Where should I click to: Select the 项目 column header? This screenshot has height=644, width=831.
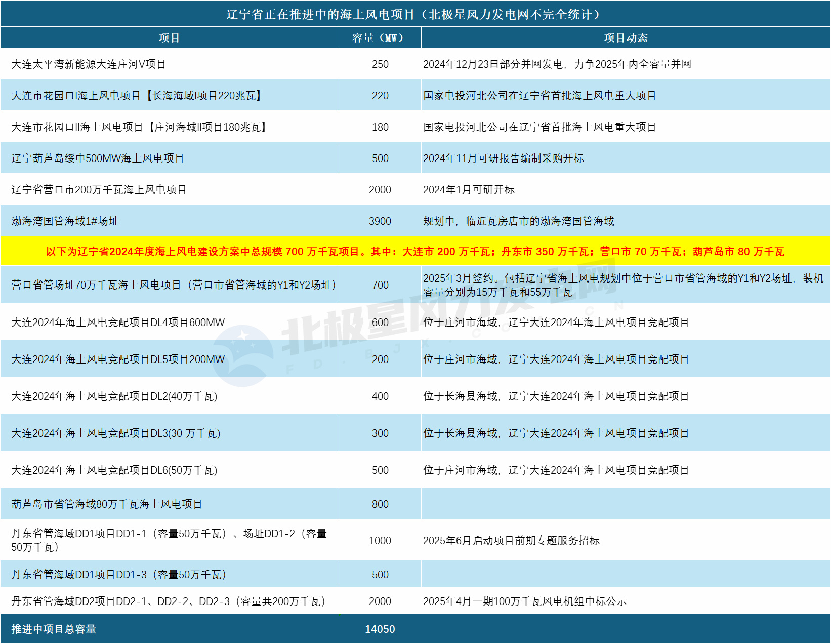pos(169,38)
